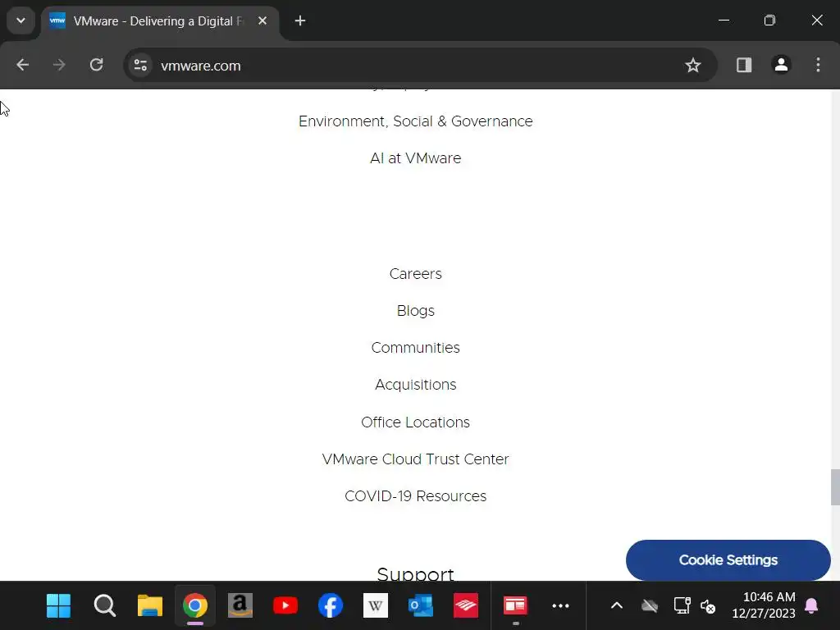The width and height of the screenshot is (840, 630).
Task: Click the page vertical scrollbar thumb
Action: tap(835, 487)
